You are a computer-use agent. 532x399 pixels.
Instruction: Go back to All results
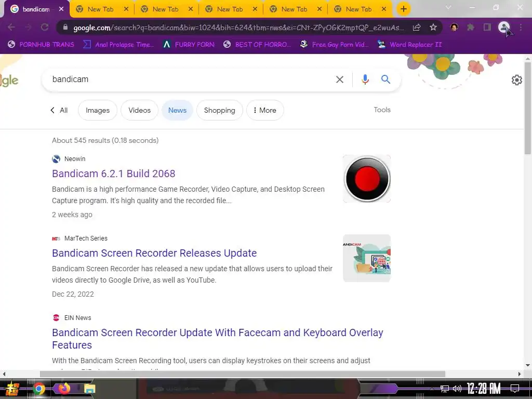coord(59,110)
